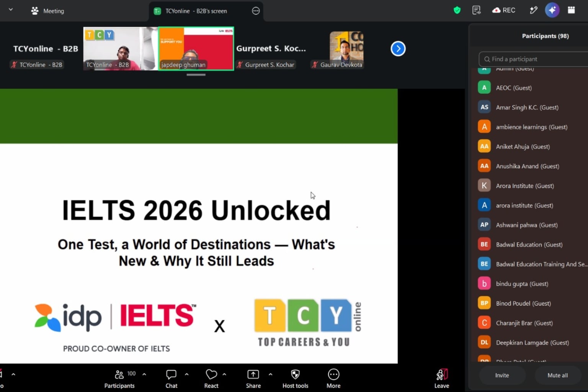Image resolution: width=588 pixels, height=392 pixels.
Task: Focus the Find a participant field
Action: 533,59
